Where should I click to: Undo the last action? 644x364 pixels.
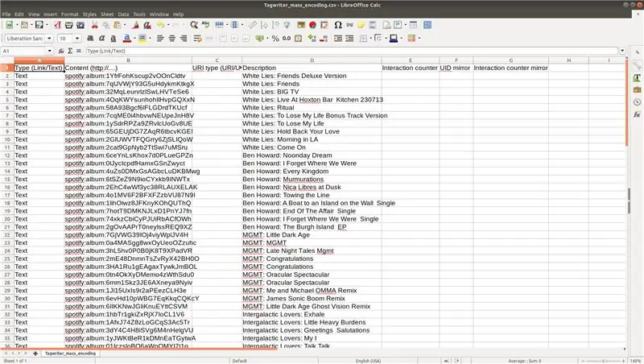(x=160, y=25)
